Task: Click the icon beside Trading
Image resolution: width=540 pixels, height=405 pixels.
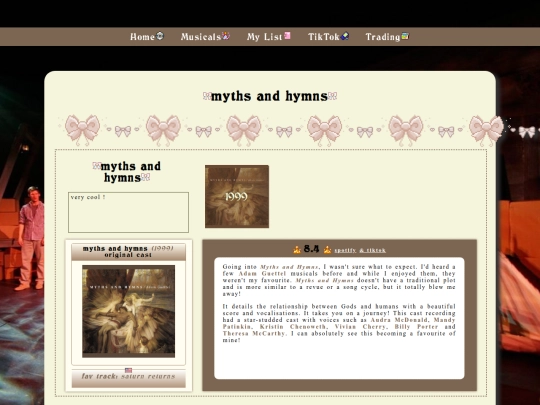Action: [405, 35]
